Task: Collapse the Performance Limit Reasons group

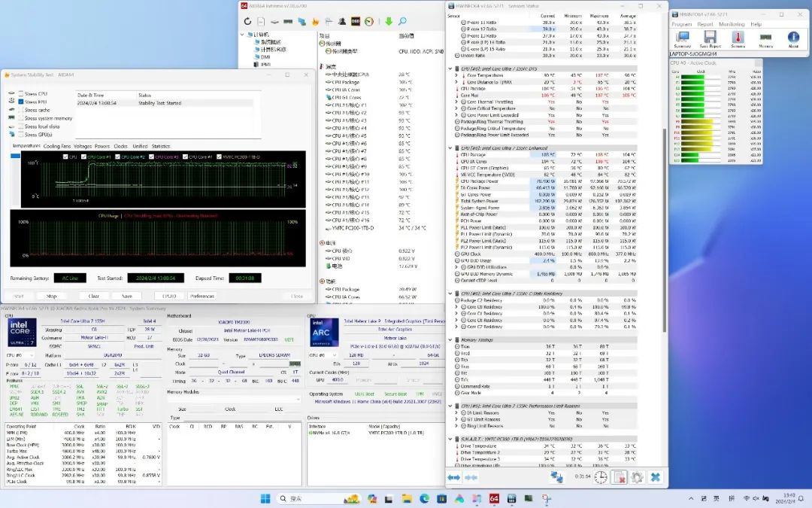Action: click(450, 406)
